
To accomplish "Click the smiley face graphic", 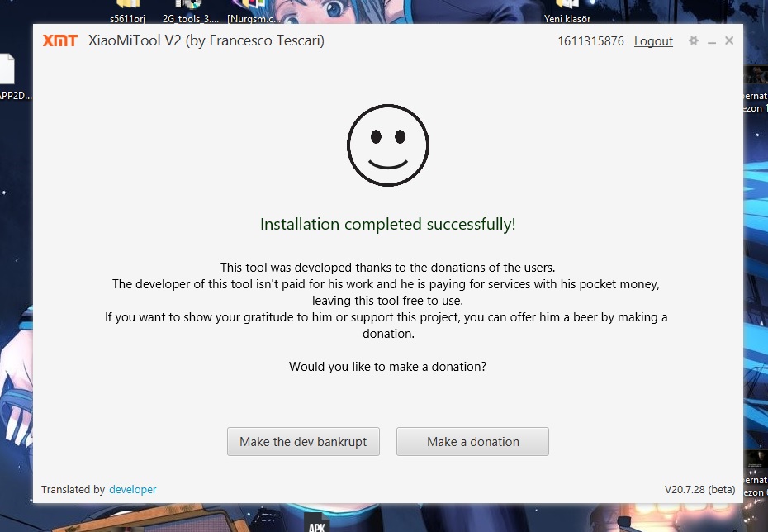I will click(x=388, y=145).
